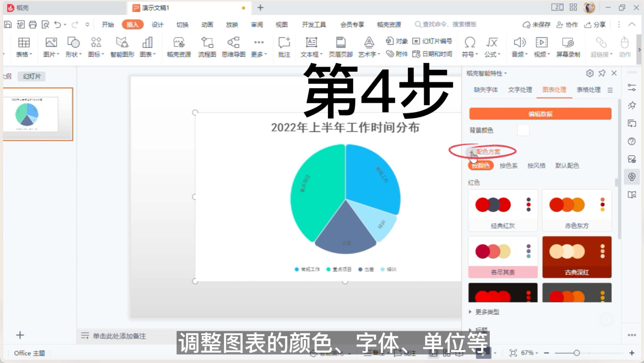Open the 表格处理 panel tab
Image resolution: width=644 pixels, height=363 pixels.
588,90
